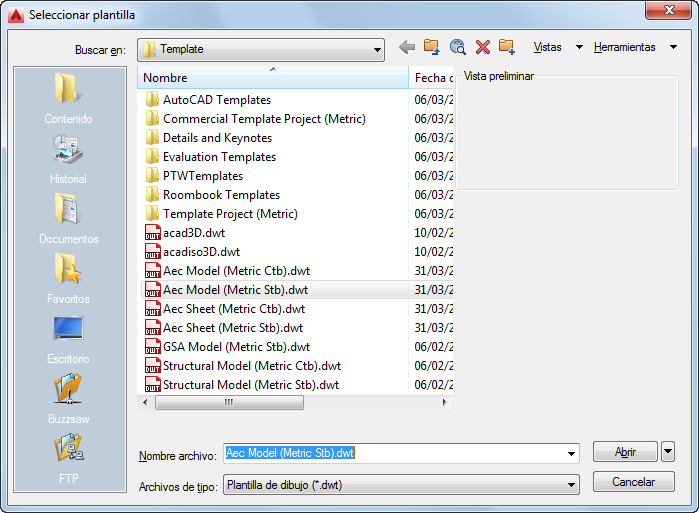Expand the Archivos de tipo dropdown
This screenshot has width=699, height=513.
(x=571, y=485)
